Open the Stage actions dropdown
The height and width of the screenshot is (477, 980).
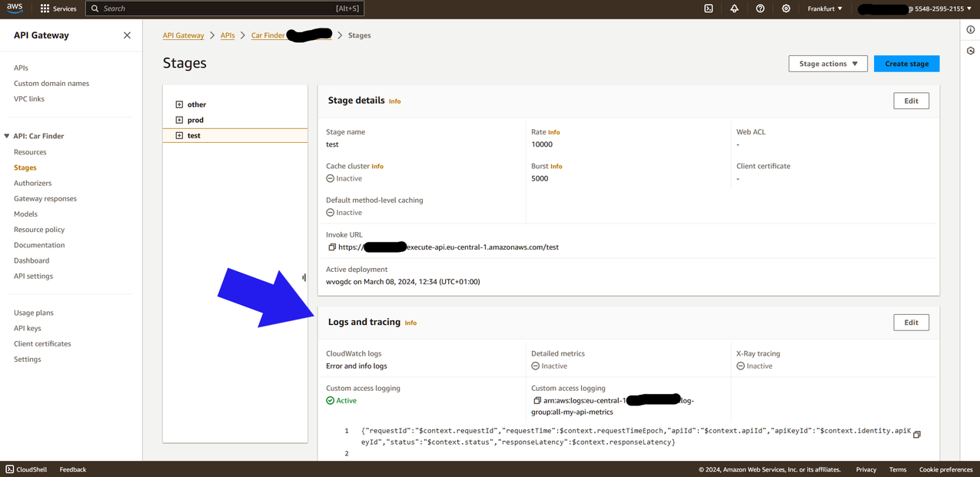pyautogui.click(x=828, y=64)
